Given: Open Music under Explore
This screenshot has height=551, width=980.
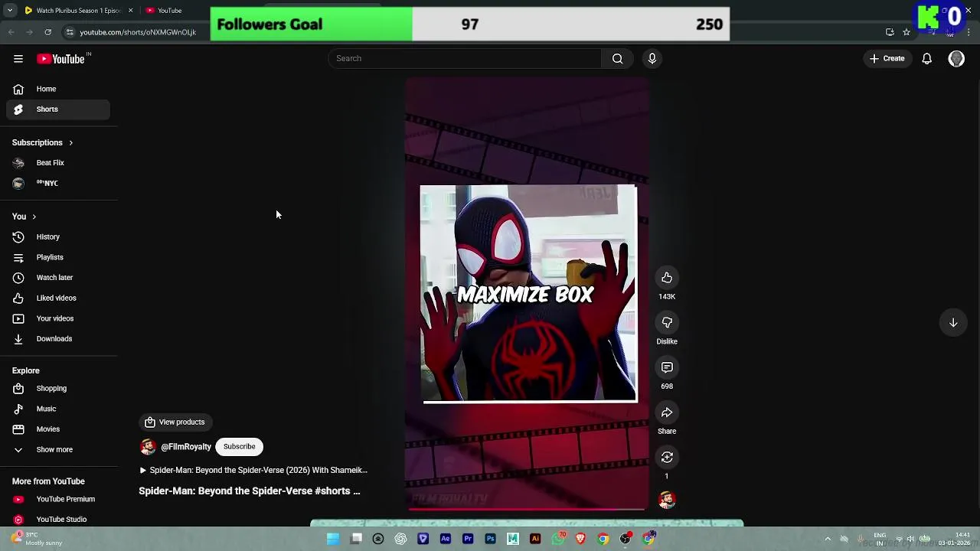Looking at the screenshot, I should pos(58,409).
